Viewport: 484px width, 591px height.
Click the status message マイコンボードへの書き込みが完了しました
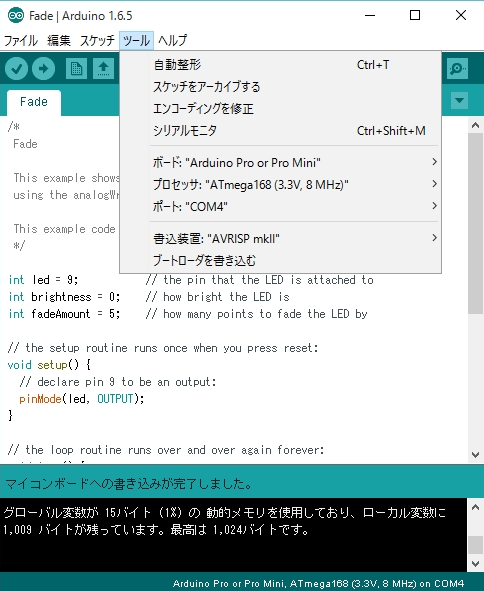click(x=129, y=484)
